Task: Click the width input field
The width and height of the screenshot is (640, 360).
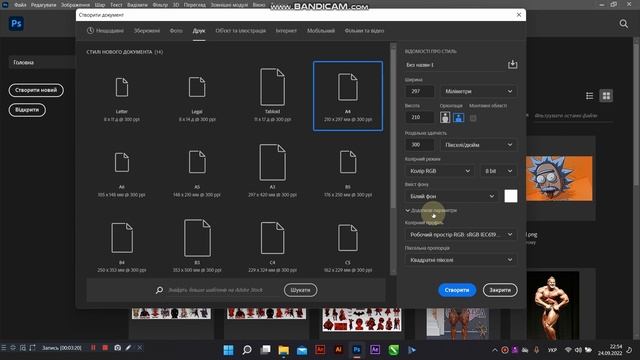Action: (420, 91)
